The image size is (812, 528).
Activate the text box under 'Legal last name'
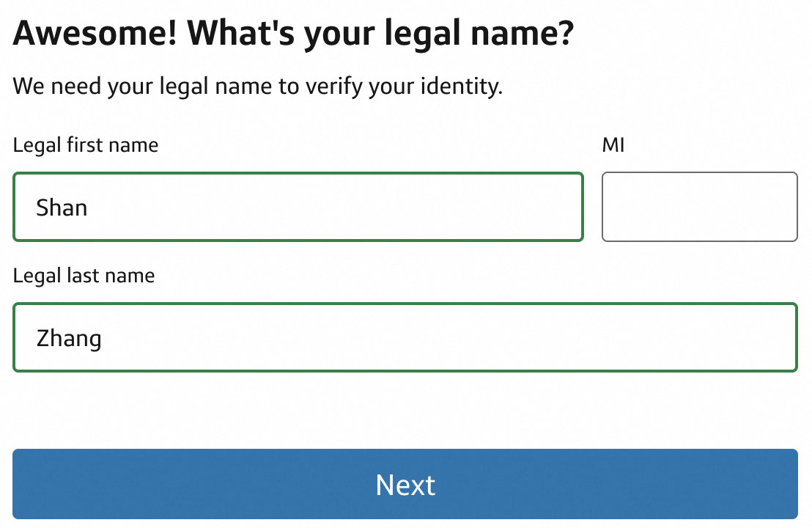coord(405,338)
